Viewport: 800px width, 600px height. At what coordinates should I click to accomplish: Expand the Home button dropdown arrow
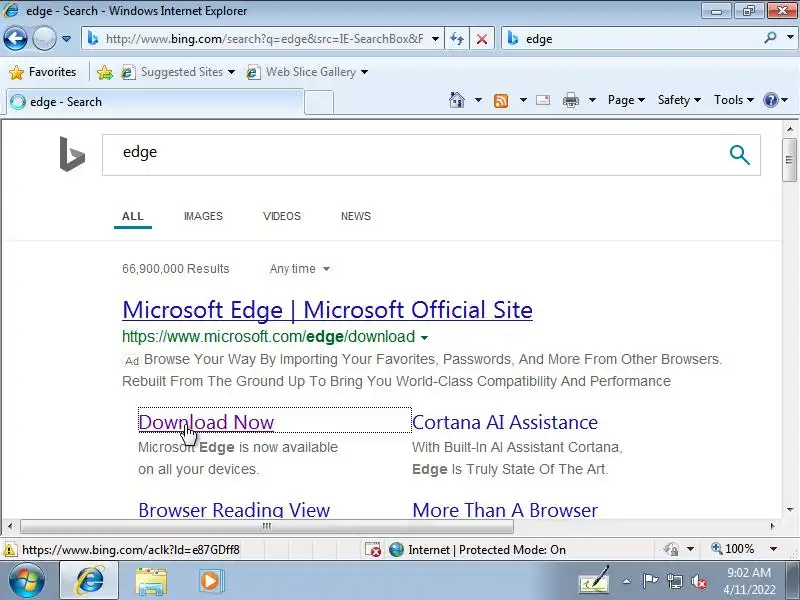478,100
